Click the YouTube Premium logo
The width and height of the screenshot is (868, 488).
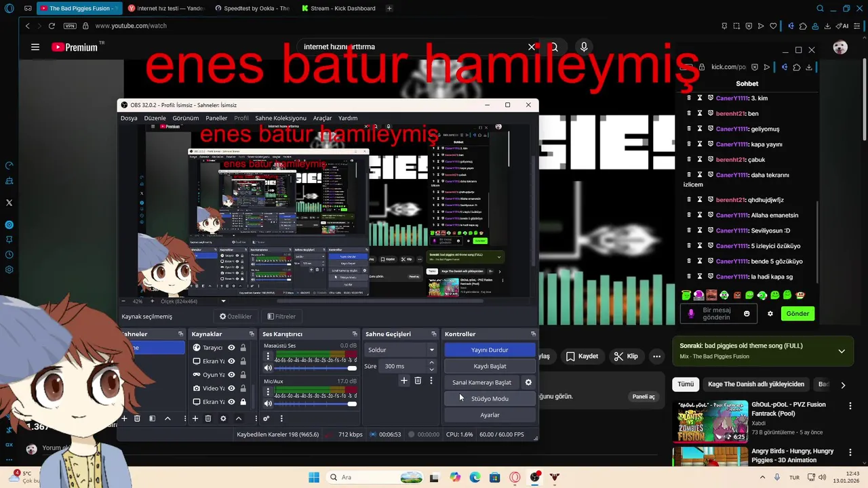pos(75,47)
